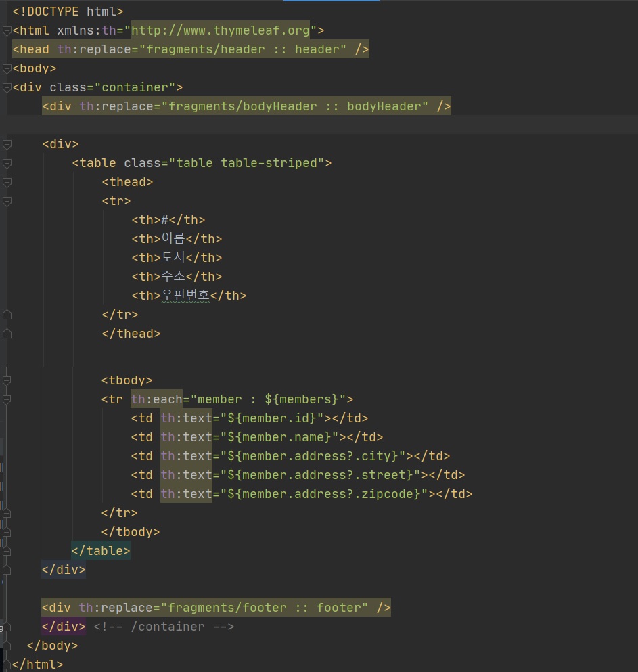Click the ${member.address?.street} expression
Image resolution: width=638 pixels, height=672 pixels.
pyautogui.click(x=321, y=475)
